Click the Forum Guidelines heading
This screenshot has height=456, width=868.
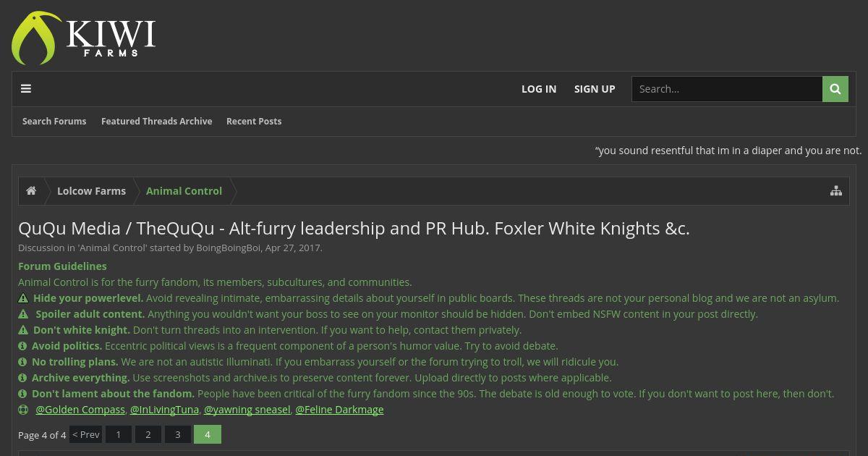(62, 266)
